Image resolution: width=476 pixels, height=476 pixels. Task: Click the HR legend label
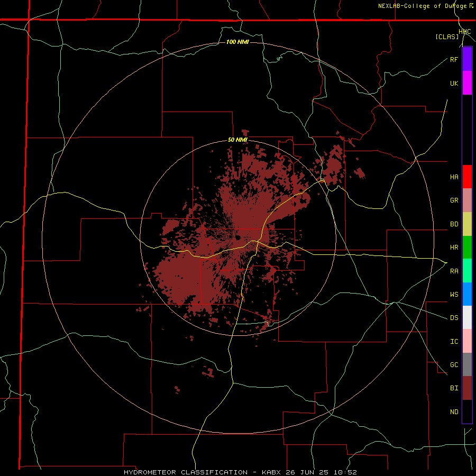tap(454, 248)
